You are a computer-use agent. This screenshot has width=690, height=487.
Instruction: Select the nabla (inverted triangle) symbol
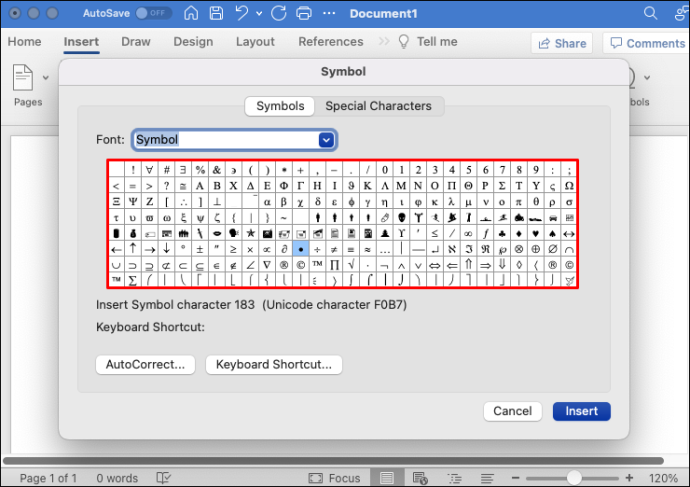267,265
